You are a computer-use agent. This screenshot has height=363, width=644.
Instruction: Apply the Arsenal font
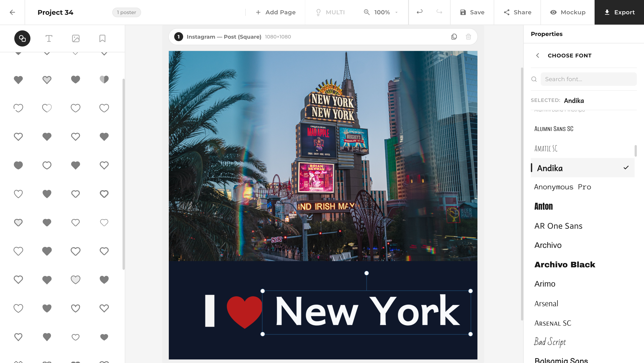tap(546, 304)
